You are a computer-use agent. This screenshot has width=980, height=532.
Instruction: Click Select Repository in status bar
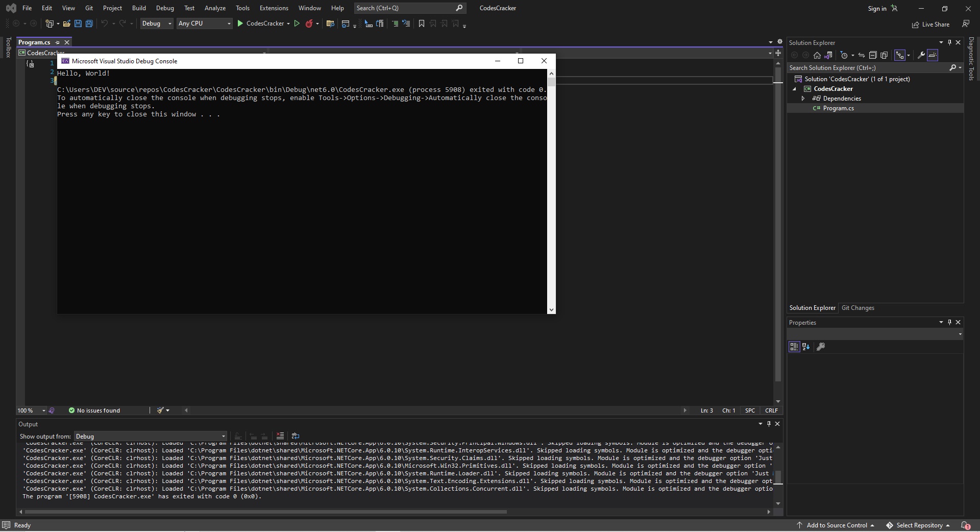click(x=918, y=525)
